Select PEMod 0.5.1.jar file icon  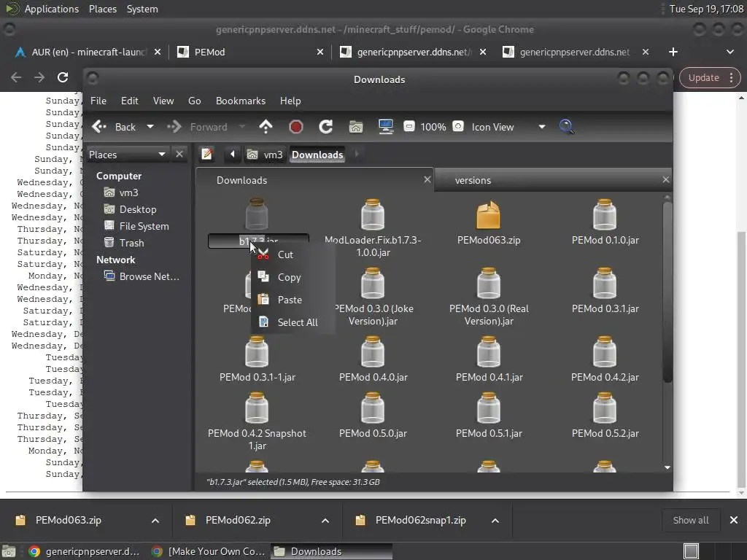pos(488,408)
